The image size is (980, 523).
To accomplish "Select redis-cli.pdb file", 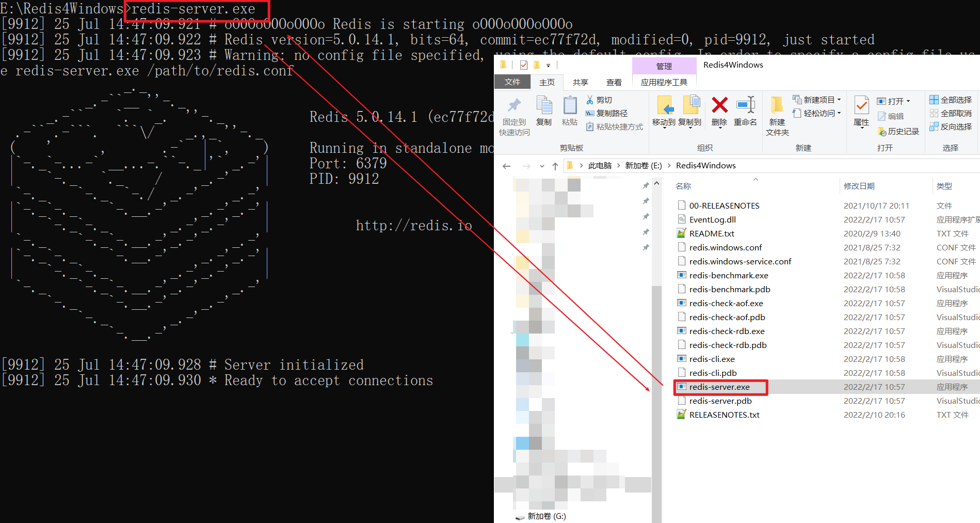I will click(x=713, y=373).
